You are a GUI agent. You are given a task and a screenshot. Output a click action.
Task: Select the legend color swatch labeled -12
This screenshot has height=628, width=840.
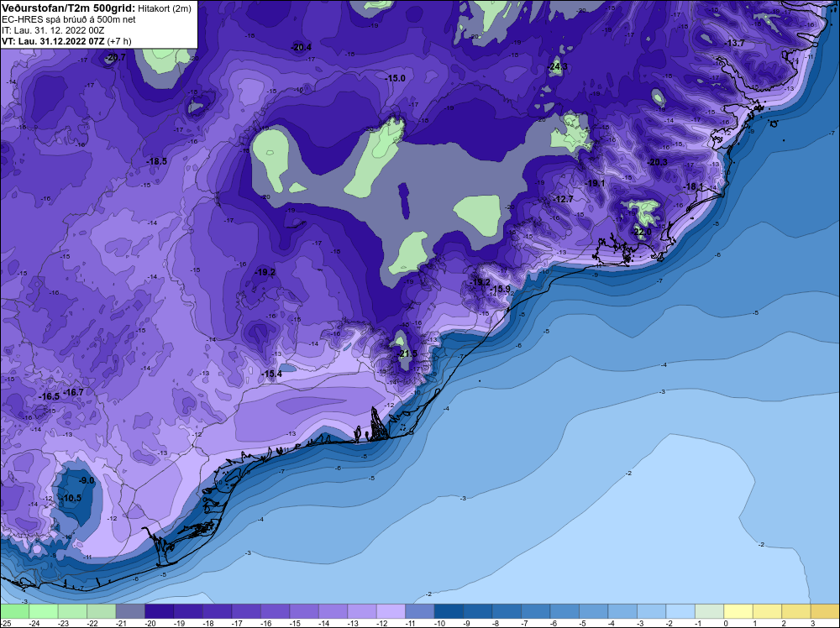click(391, 611)
